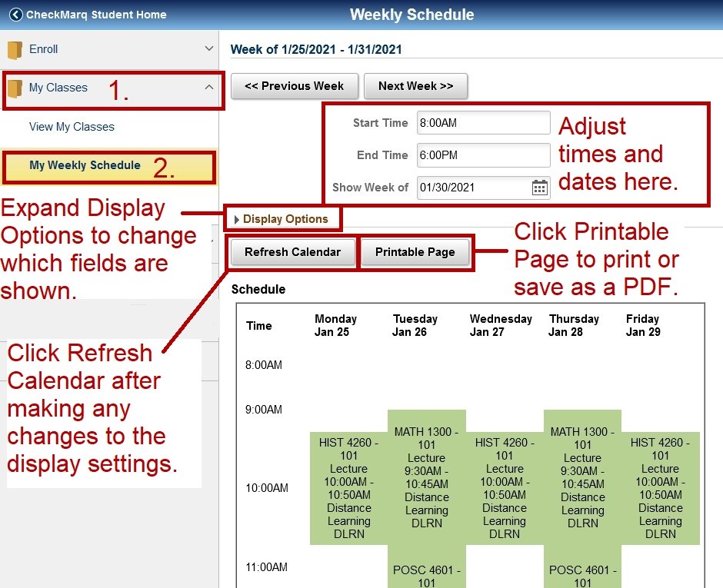
Task: Click the End Time input field
Action: pos(483,155)
